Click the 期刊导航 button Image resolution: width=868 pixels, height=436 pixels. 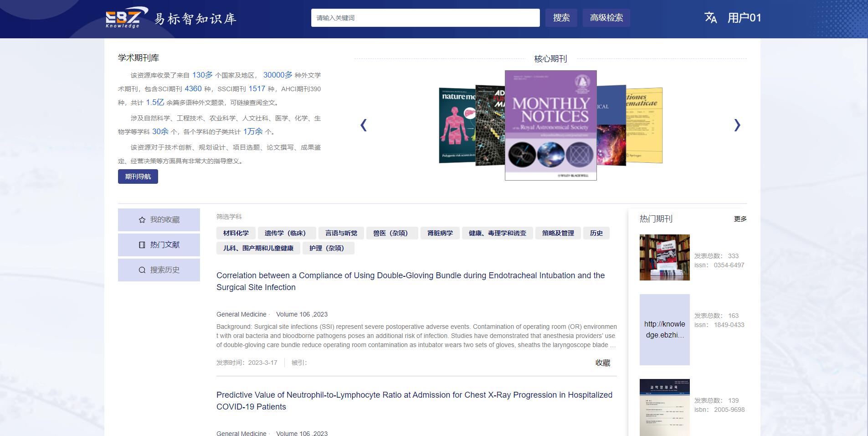click(138, 176)
